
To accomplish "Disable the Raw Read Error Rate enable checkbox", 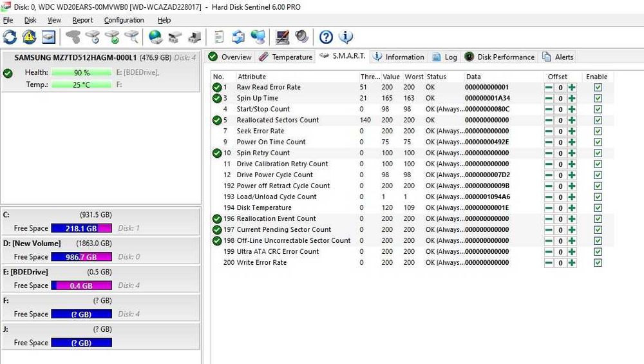I will [x=598, y=87].
